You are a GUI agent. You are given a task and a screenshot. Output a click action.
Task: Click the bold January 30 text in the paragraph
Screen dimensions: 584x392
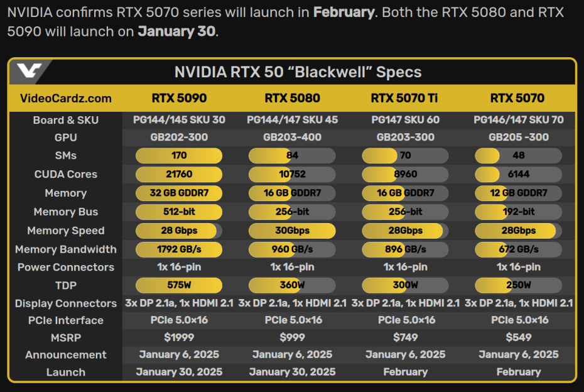pos(176,31)
